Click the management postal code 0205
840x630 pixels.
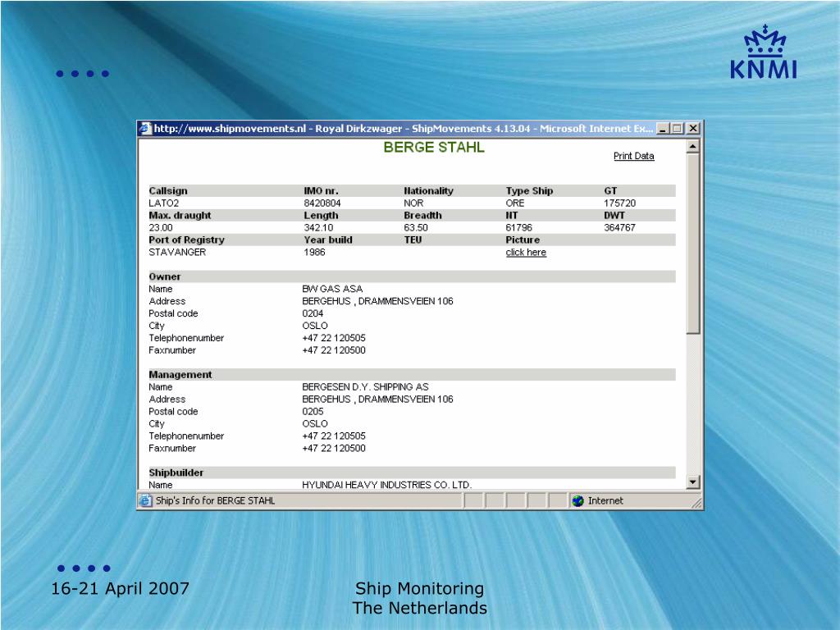(313, 412)
